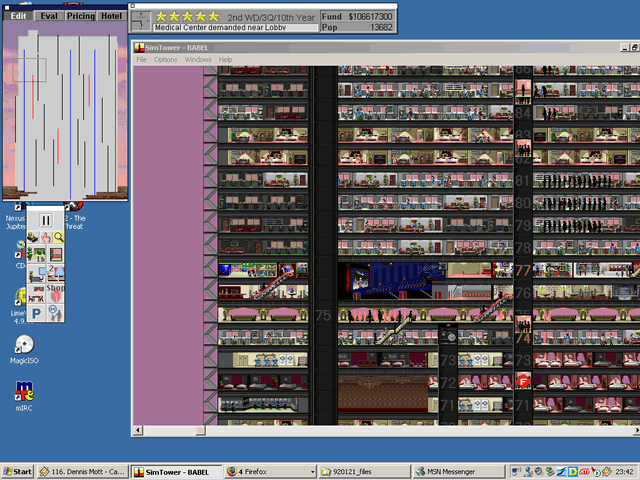
Task: Select the hotel room build tool
Action: [x=56, y=273]
